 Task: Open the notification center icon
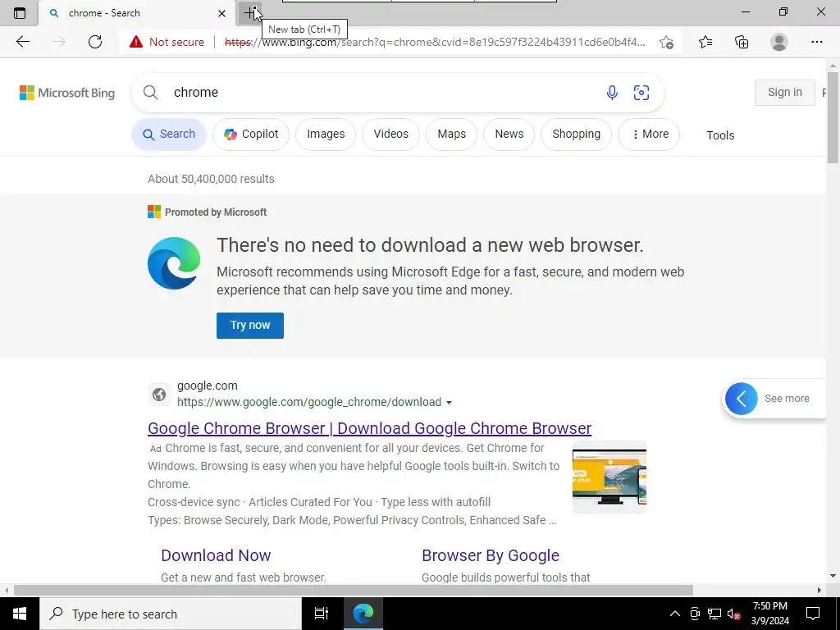(x=813, y=614)
